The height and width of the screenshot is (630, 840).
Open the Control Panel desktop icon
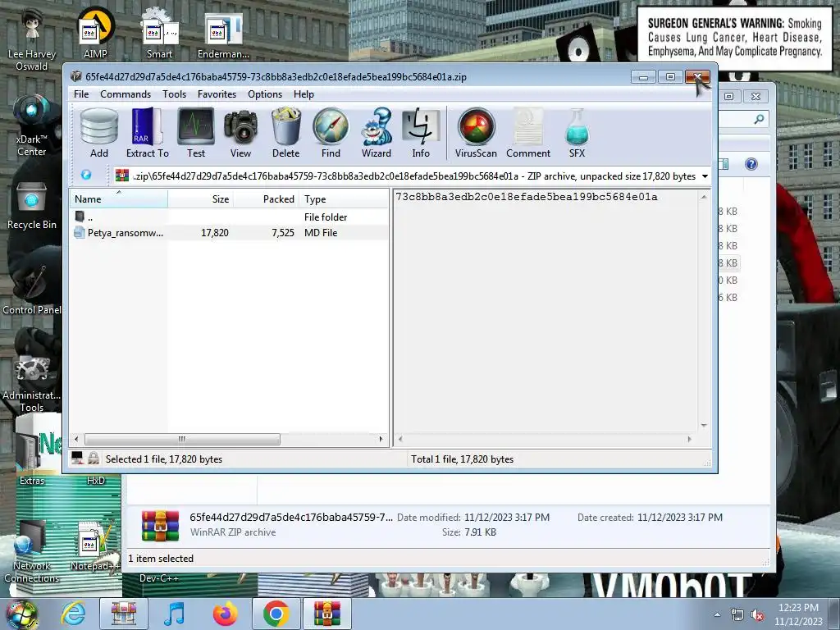pos(32,290)
